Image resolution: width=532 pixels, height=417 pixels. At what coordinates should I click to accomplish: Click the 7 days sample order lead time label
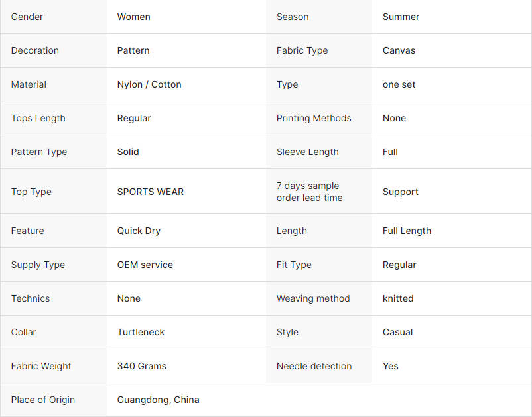pos(309,192)
